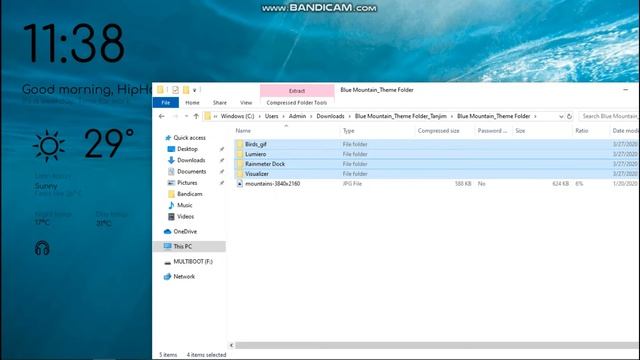Image resolution: width=640 pixels, height=360 pixels.
Task: Expand address bar history dropdown
Action: (x=561, y=116)
